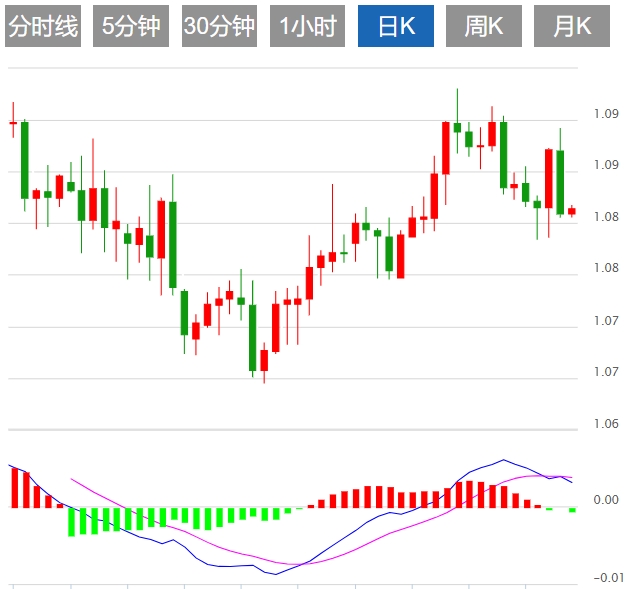Click the 0.00 MACD axis label
The width and height of the screenshot is (634, 589).
pyautogui.click(x=606, y=500)
